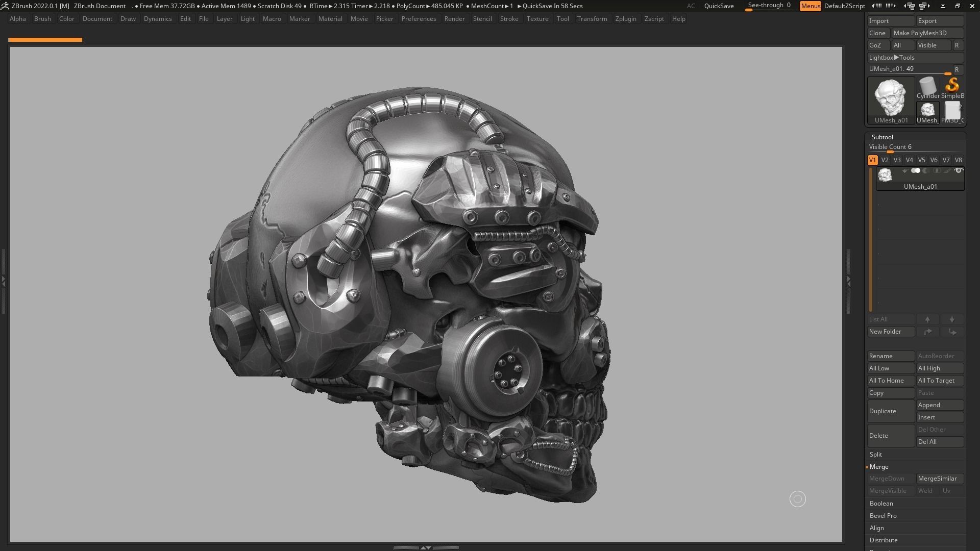980x551 pixels.
Task: Toggle visibility eye on UMesh_a01 subtool
Action: 959,170
